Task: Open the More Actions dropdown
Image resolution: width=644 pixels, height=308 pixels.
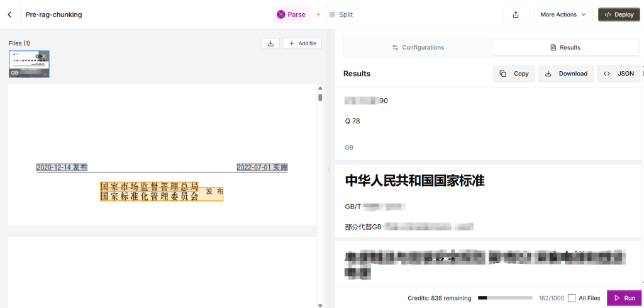Action: point(563,14)
